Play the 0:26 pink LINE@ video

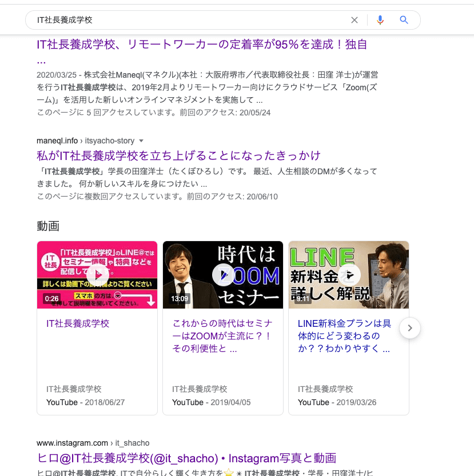[97, 275]
